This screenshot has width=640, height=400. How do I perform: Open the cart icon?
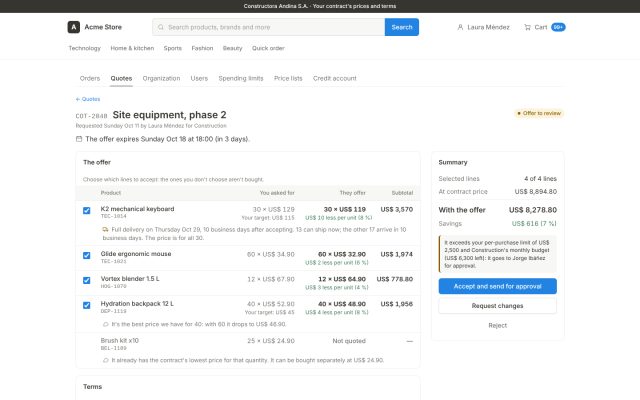tap(527, 27)
